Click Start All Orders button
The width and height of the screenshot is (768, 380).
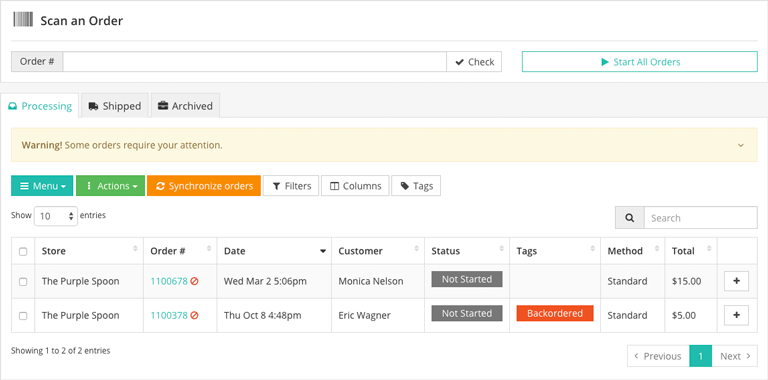click(x=640, y=62)
